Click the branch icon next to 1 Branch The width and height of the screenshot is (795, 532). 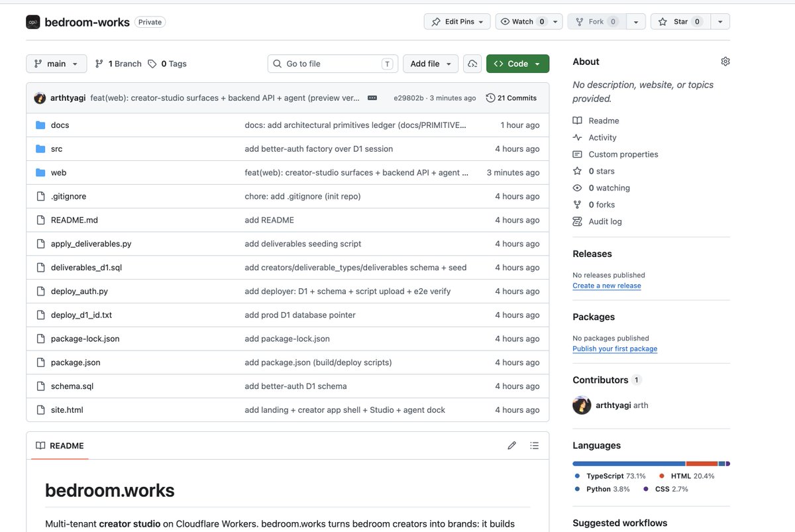point(99,64)
